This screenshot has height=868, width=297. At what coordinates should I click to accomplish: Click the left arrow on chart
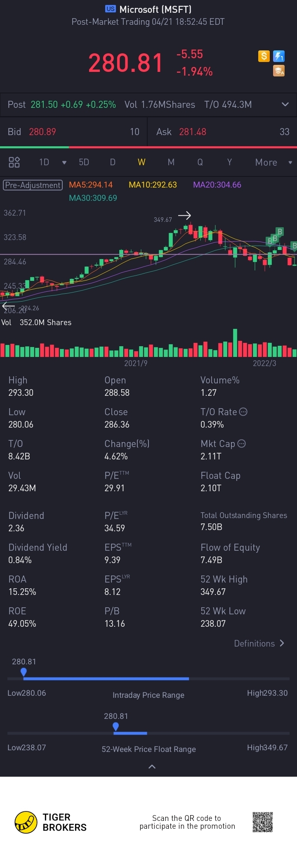tap(8, 306)
